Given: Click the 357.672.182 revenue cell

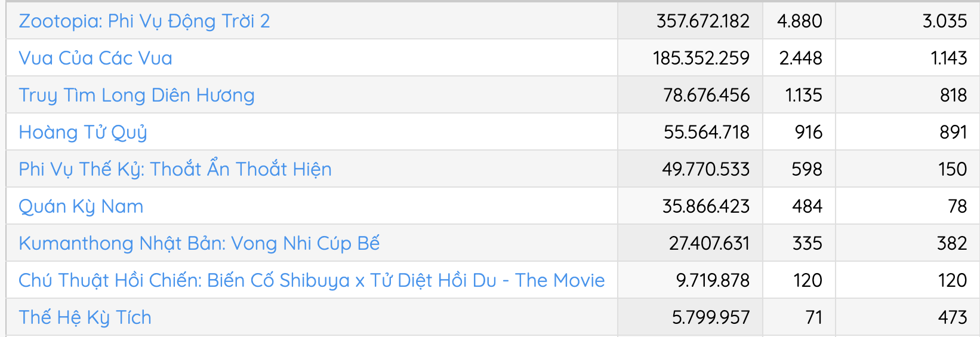Looking at the screenshot, I should click(702, 22).
